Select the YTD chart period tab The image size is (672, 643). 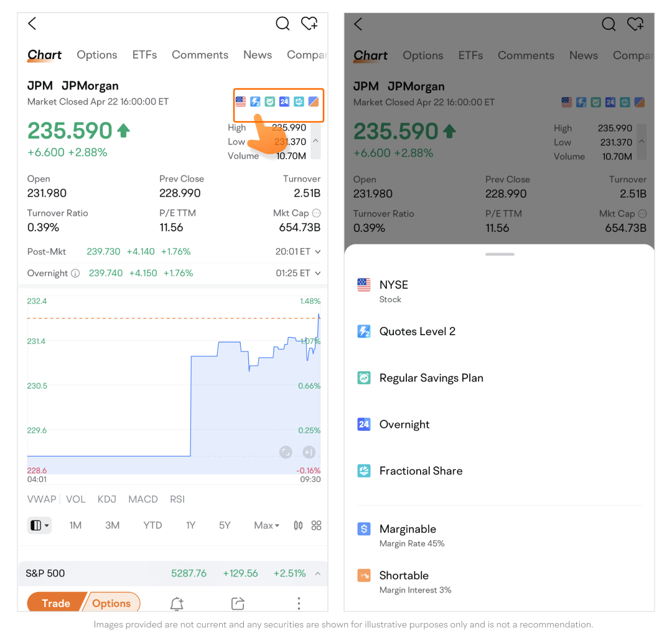pos(152,525)
